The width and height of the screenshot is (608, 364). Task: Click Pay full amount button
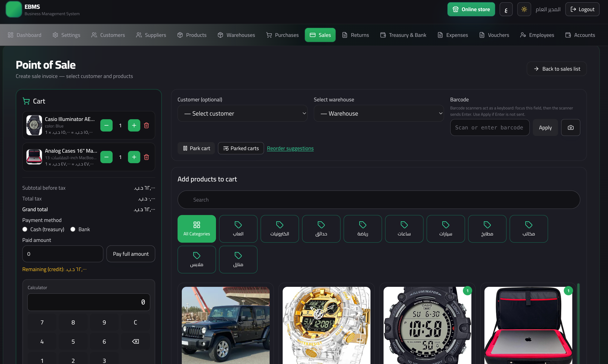pyautogui.click(x=131, y=254)
